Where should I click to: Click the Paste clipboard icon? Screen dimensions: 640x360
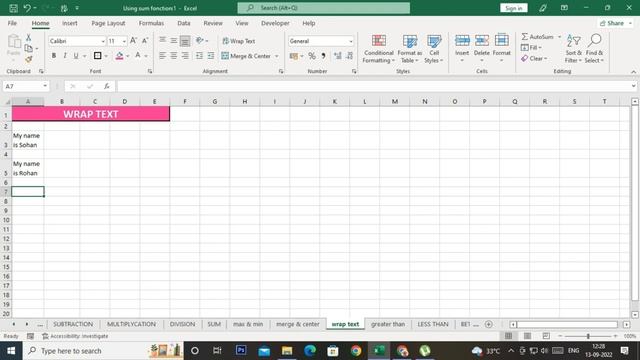pyautogui.click(x=14, y=41)
